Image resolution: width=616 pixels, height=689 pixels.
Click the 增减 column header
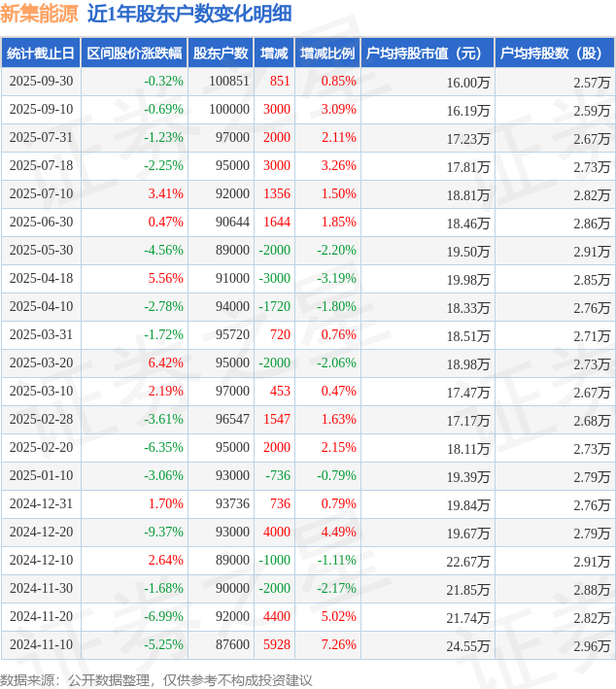tap(275, 53)
